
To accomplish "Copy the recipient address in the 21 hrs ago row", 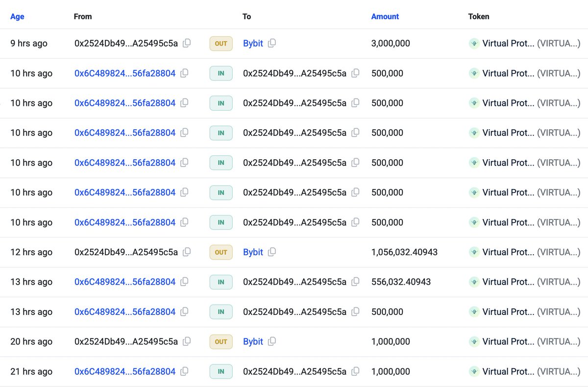I will (x=355, y=371).
